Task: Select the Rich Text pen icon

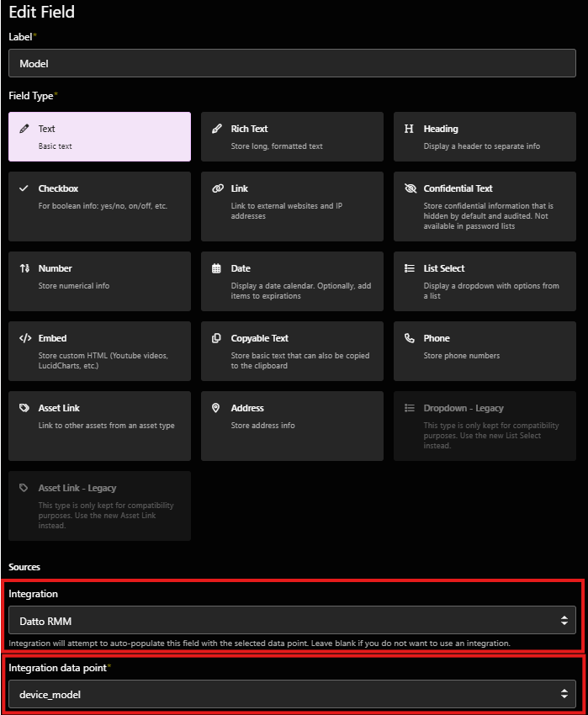Action: (219, 129)
